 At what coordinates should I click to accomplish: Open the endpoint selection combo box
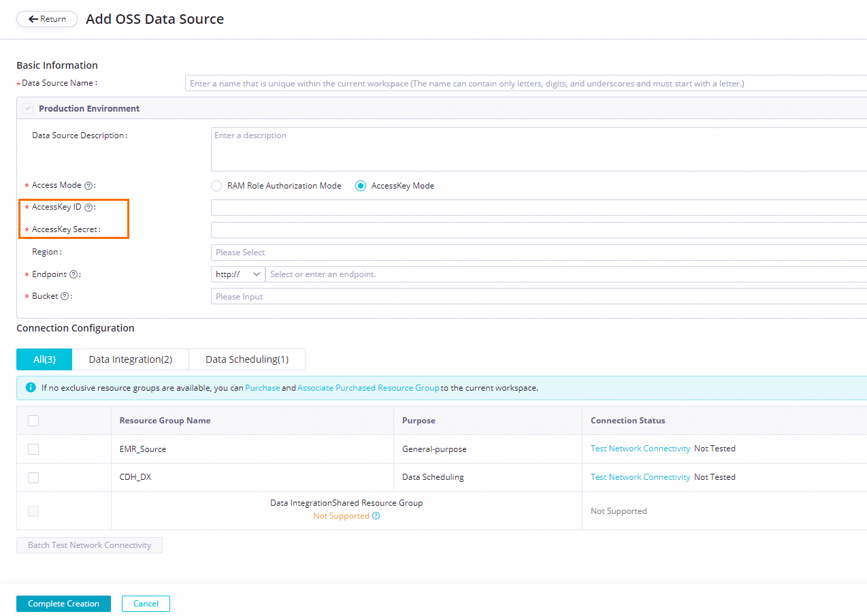565,274
